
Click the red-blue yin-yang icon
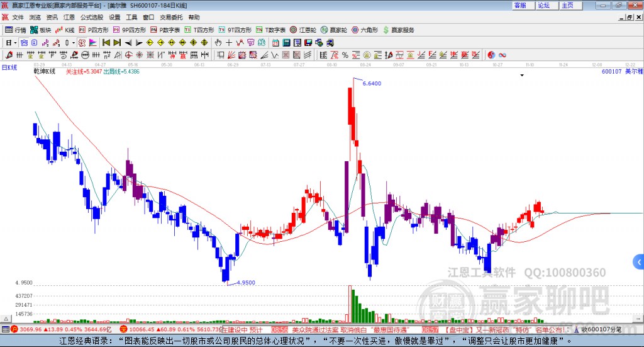click(491, 55)
